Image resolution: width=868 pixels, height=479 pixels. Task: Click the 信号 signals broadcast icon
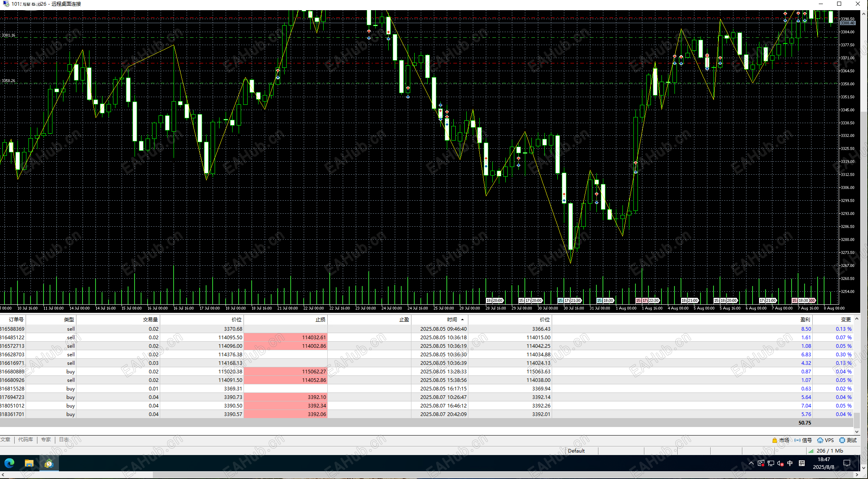click(x=797, y=440)
